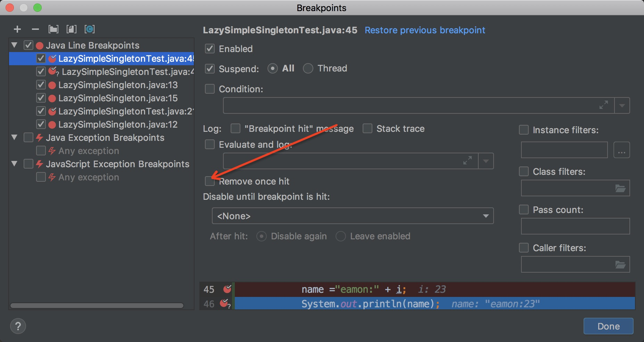Screen dimensions: 644x342
Task: Open Evaluate and log history dropdown arrow
Action: (486, 161)
